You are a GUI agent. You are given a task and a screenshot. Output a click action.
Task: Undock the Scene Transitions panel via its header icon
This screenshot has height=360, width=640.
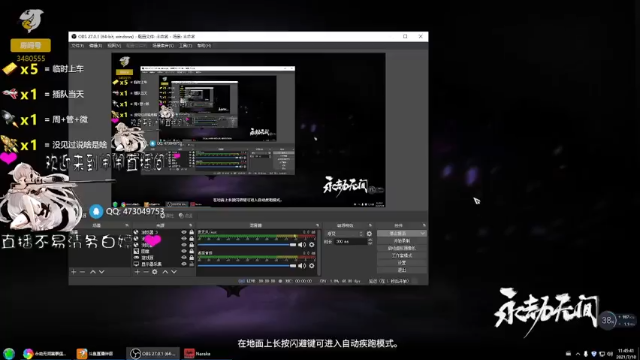(x=370, y=225)
